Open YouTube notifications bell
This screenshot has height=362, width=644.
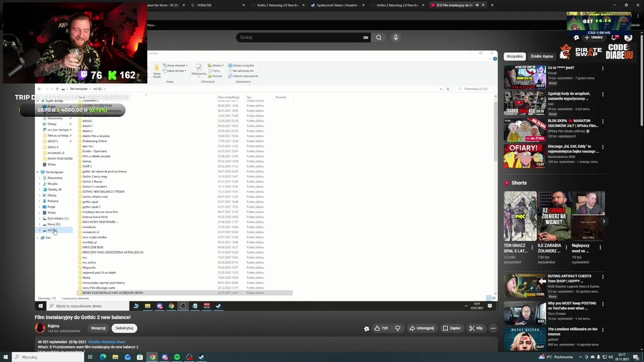[614, 37]
